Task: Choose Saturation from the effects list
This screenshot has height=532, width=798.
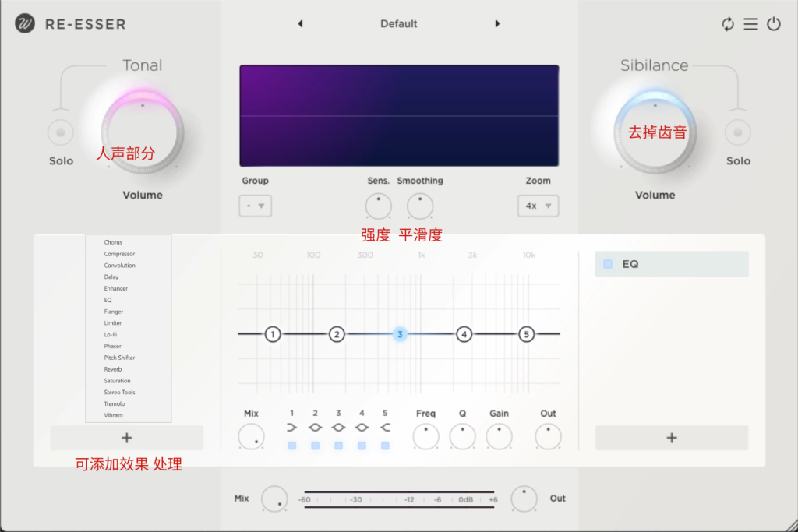Action: point(117,380)
